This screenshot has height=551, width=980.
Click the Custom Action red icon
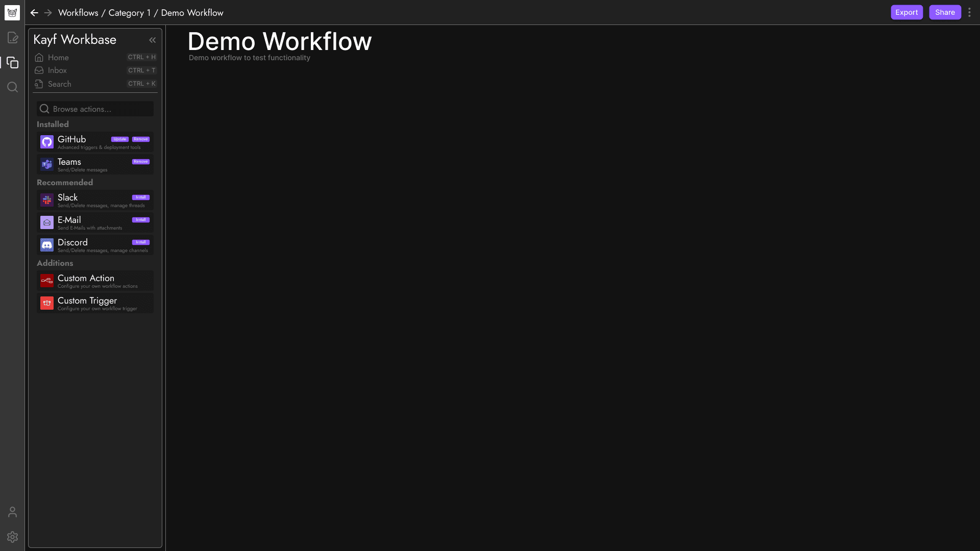pos(46,281)
